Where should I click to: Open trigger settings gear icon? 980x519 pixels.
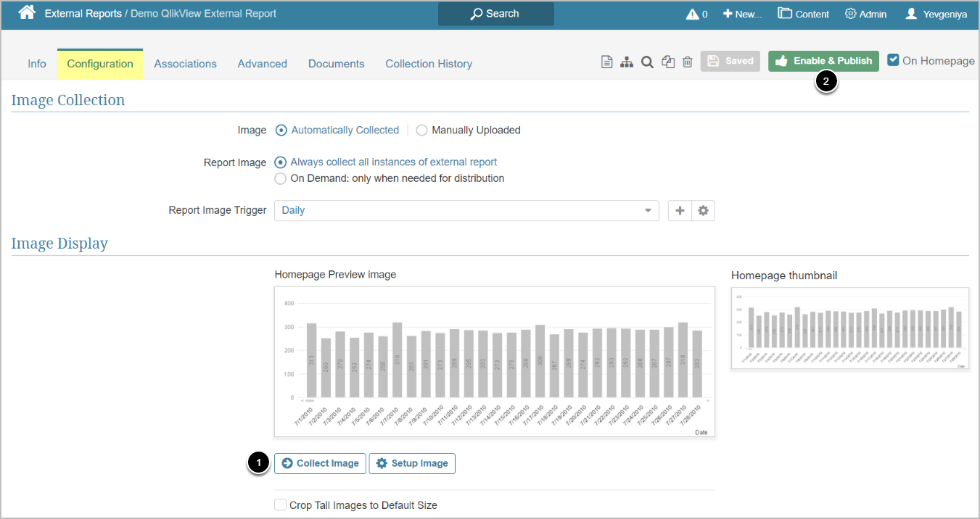pos(703,210)
